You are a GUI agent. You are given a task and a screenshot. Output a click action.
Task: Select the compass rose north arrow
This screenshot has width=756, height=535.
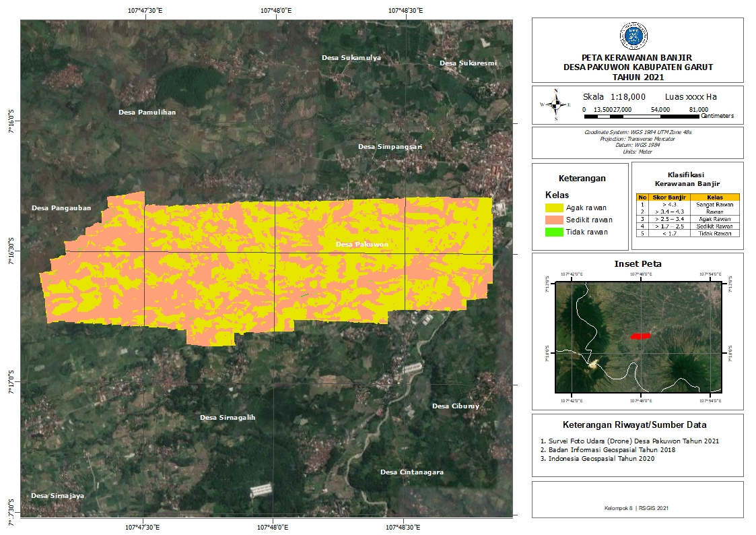[555, 104]
